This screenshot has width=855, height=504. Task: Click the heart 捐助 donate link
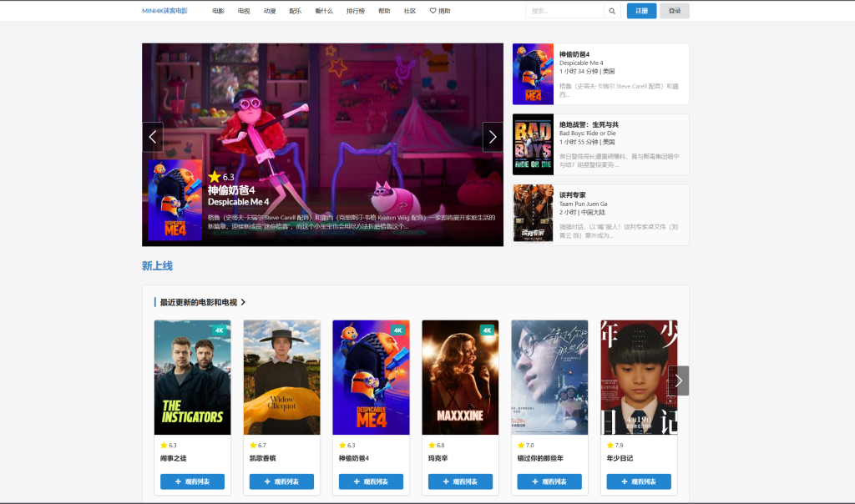pos(439,11)
